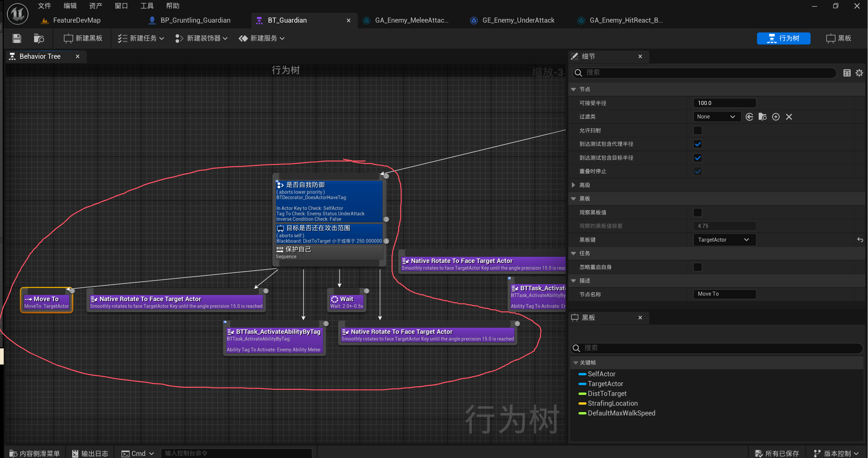Click the reset arrow beside 黑板键 row
The height and width of the screenshot is (458, 868).
click(x=860, y=240)
